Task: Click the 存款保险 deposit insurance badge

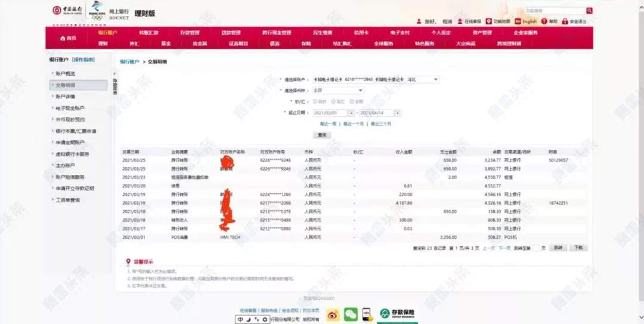Action: click(x=397, y=314)
